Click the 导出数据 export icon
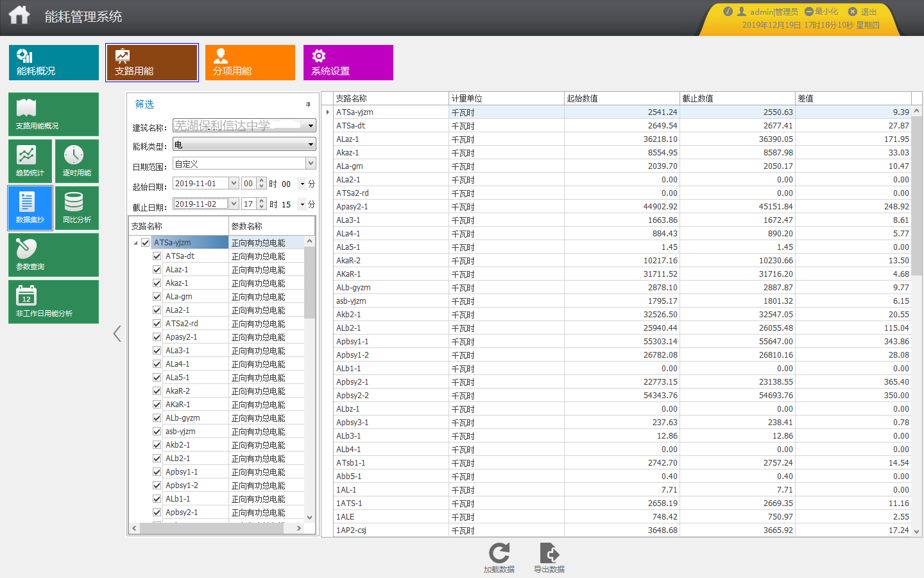This screenshot has width=924, height=578. click(x=549, y=553)
